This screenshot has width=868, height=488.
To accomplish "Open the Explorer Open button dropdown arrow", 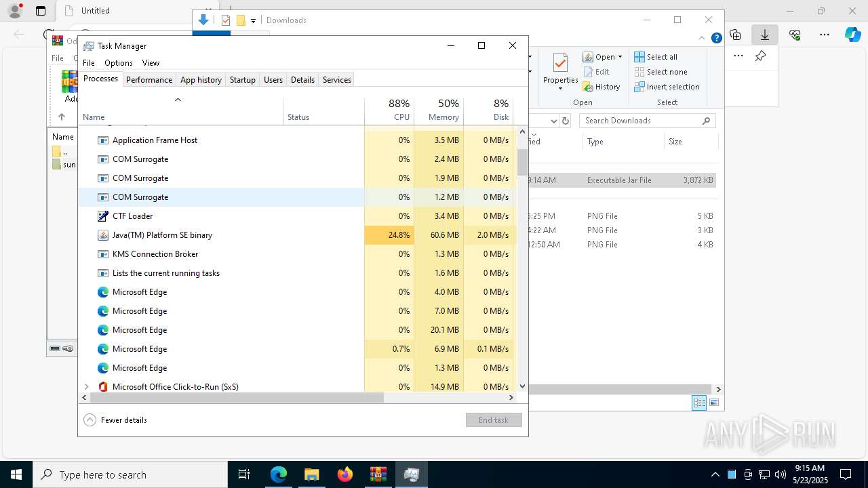I will pos(620,57).
